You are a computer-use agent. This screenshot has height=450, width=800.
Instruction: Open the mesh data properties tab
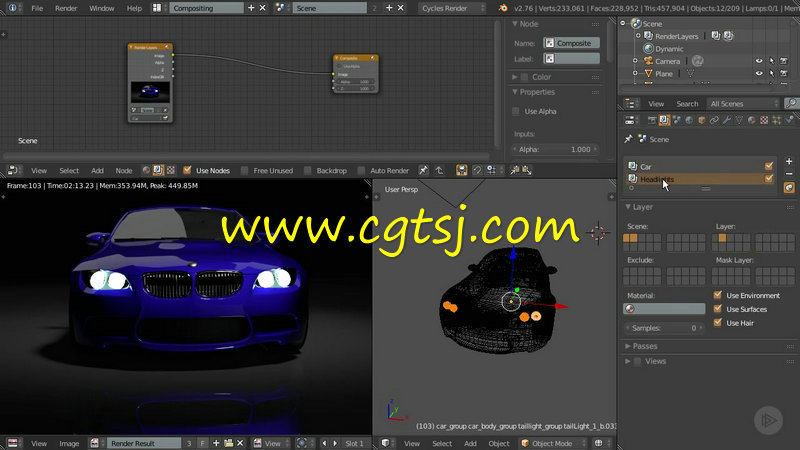(739, 120)
